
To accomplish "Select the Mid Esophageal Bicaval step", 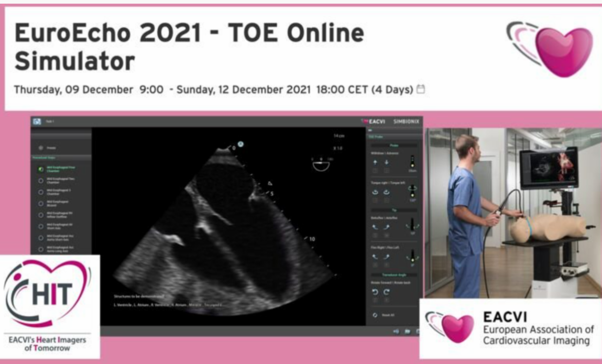I will coord(40,203).
